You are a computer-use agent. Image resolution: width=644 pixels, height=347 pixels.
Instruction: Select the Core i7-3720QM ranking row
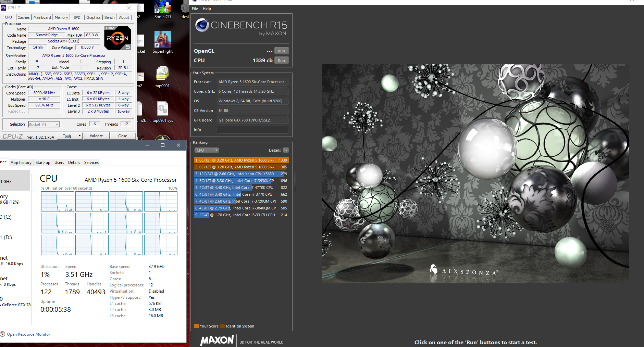[x=241, y=201]
